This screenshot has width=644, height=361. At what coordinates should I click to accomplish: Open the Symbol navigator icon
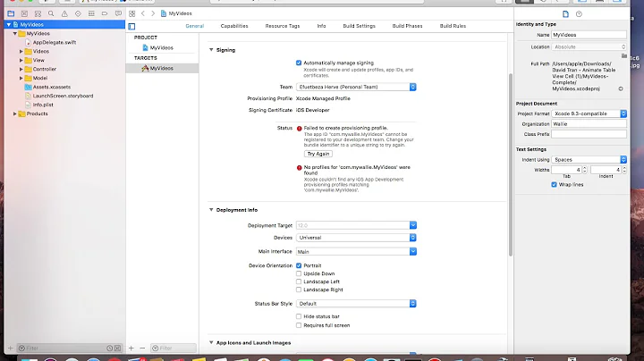[38, 13]
